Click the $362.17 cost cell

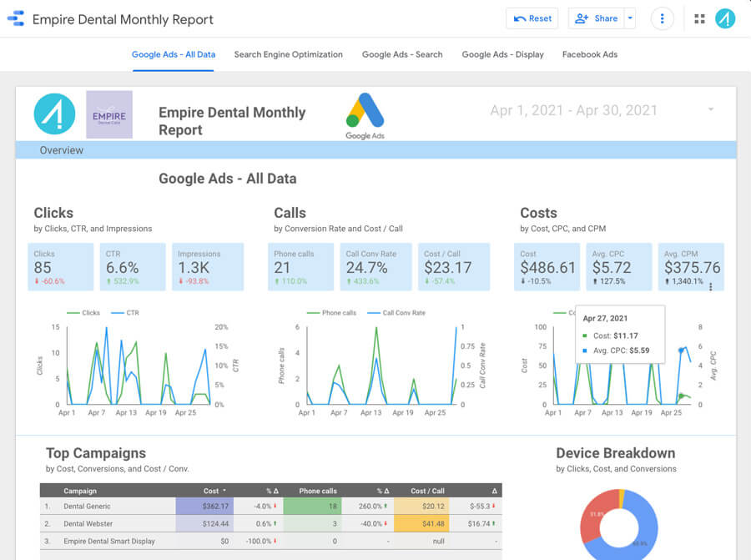[204, 507]
